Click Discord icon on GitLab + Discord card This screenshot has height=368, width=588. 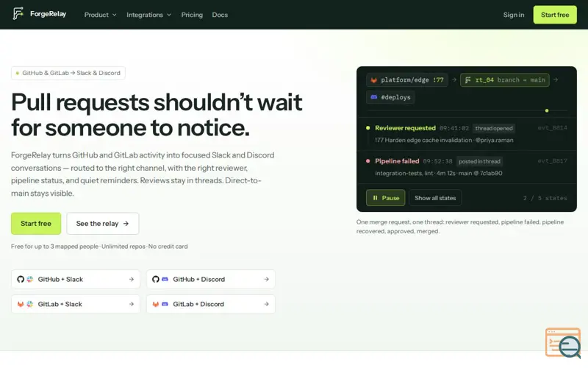point(165,304)
